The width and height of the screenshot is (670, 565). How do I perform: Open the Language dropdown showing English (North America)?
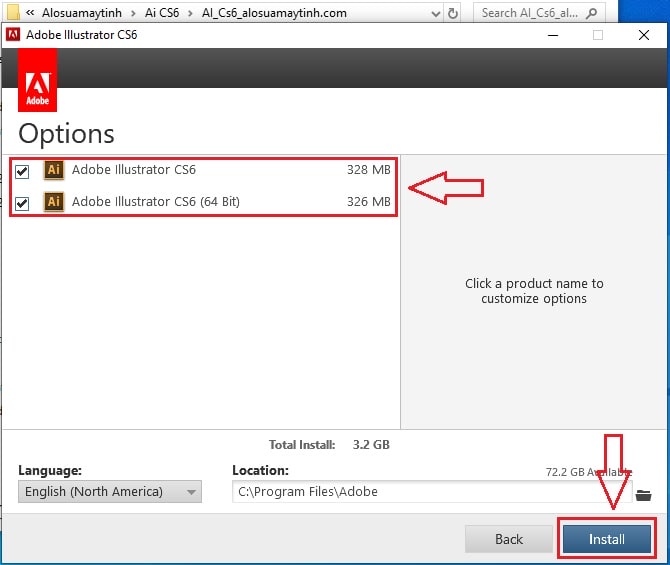point(110,491)
